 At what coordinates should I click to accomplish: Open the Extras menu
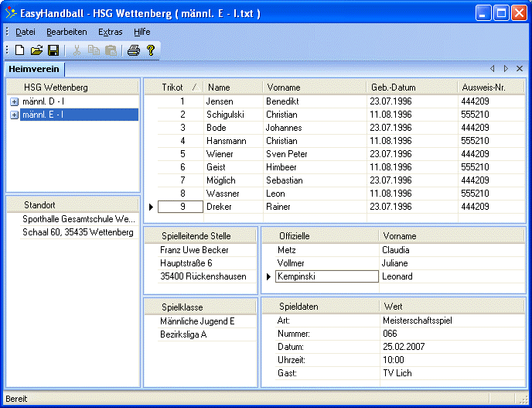110,32
